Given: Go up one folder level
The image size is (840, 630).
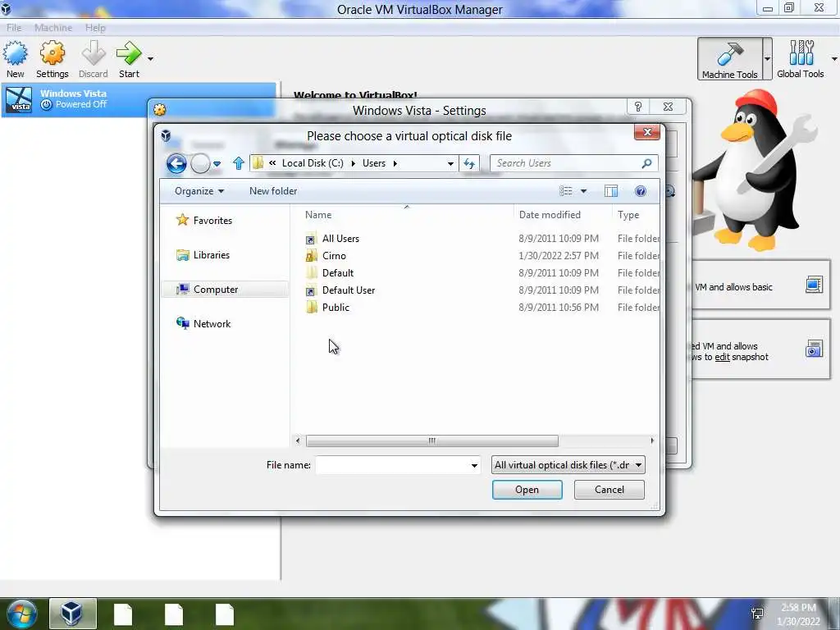Looking at the screenshot, I should point(239,163).
